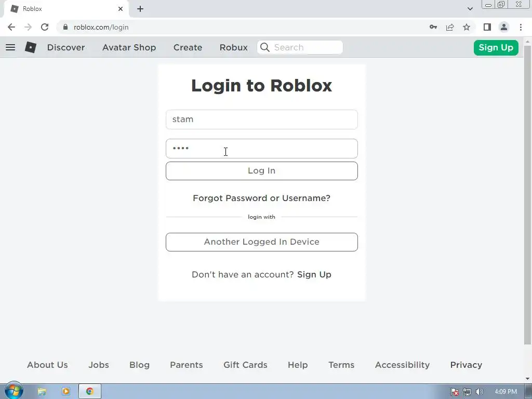532x399 pixels.
Task: Click the share page icon
Action: 450,27
